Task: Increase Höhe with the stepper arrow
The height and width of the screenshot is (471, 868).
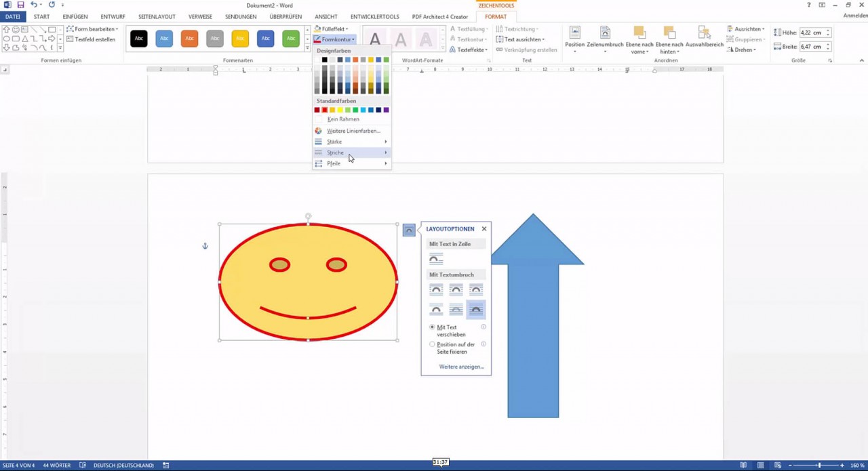Action: click(828, 30)
